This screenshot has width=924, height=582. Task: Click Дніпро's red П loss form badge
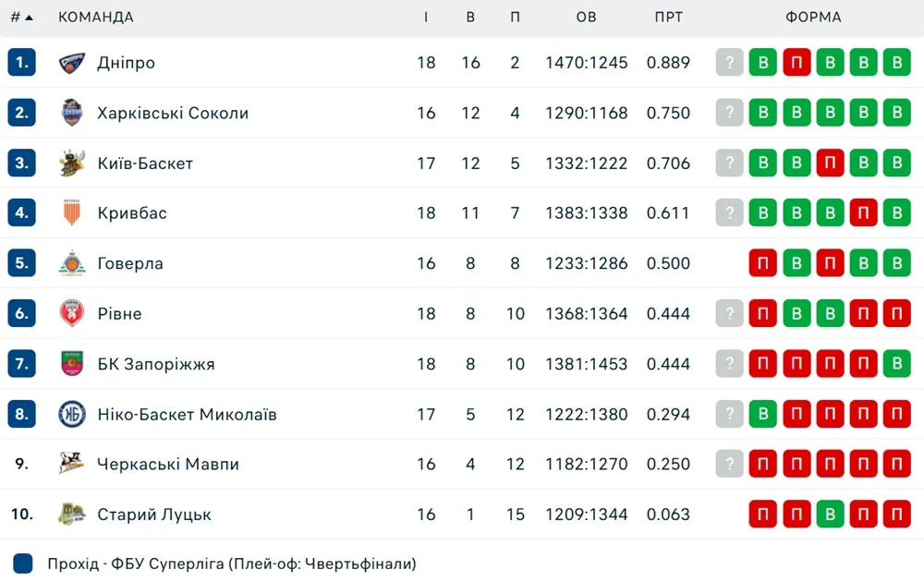796,63
